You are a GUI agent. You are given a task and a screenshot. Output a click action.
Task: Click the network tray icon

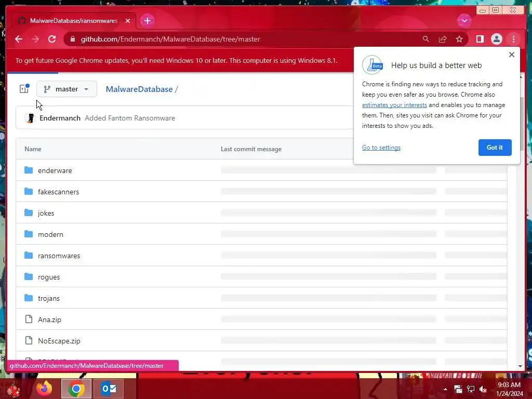[x=471, y=389]
